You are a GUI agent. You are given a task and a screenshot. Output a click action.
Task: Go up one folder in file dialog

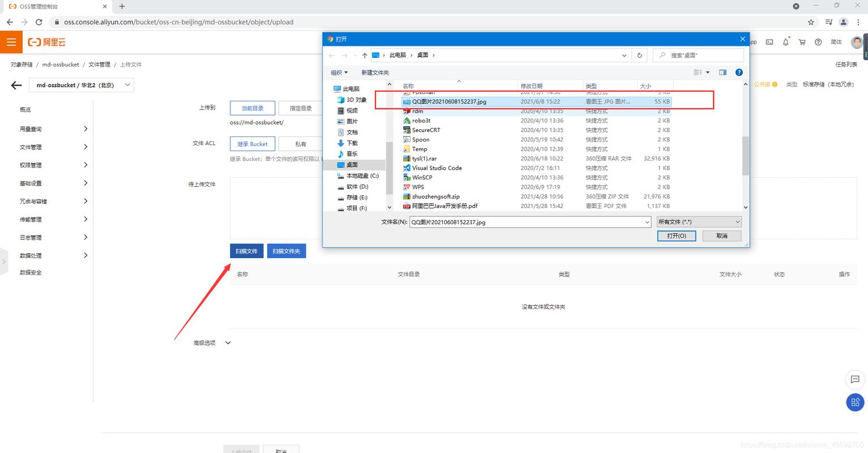[x=365, y=55]
